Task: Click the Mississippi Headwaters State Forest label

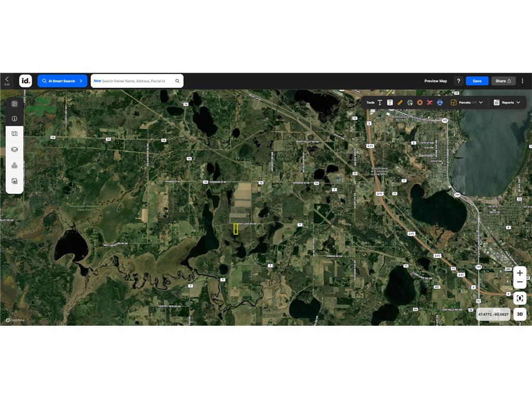Action: click(86, 208)
